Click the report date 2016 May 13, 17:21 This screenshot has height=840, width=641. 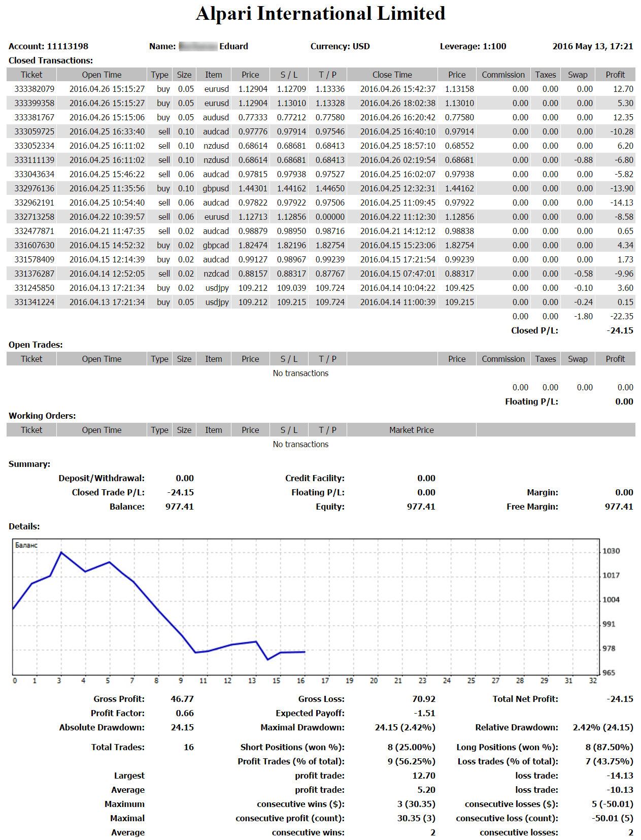[592, 46]
